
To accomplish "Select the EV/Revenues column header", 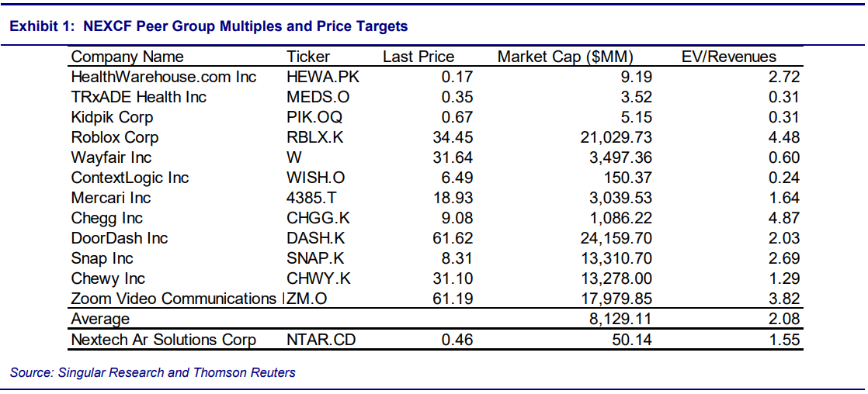I will pos(728,57).
